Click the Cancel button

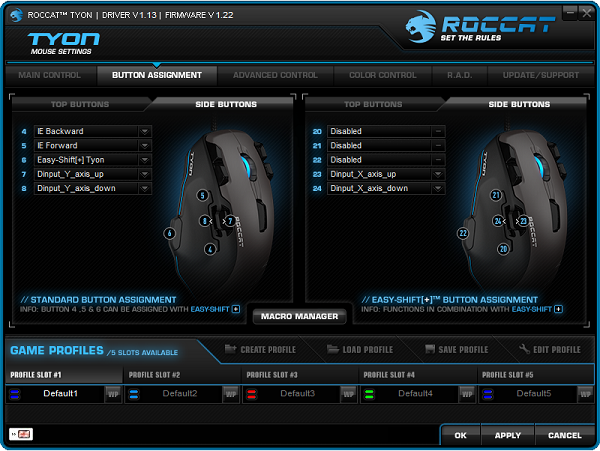tap(565, 435)
